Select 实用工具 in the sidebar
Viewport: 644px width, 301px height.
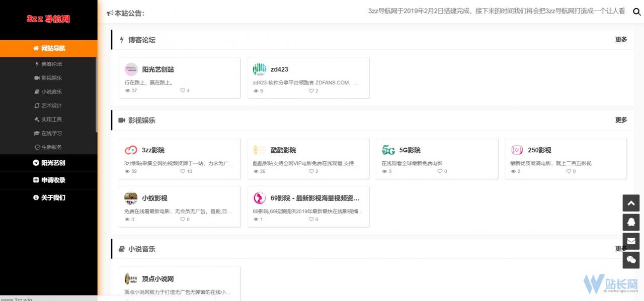coord(48,119)
